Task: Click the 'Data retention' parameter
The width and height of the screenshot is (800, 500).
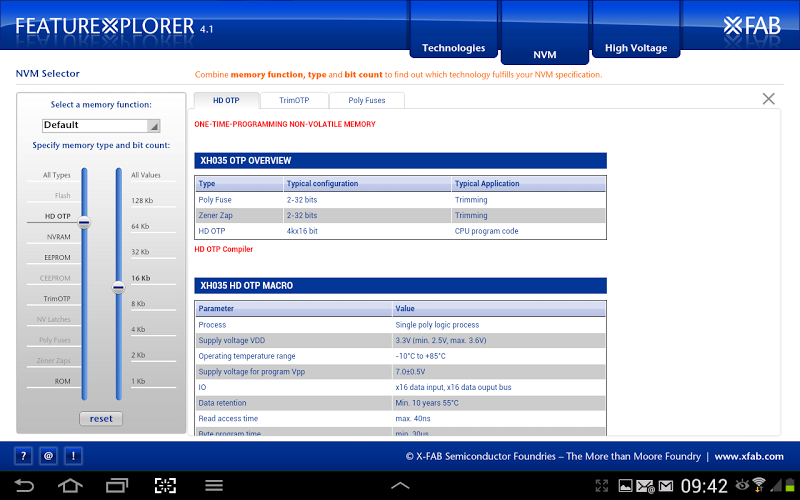Action: [x=222, y=403]
